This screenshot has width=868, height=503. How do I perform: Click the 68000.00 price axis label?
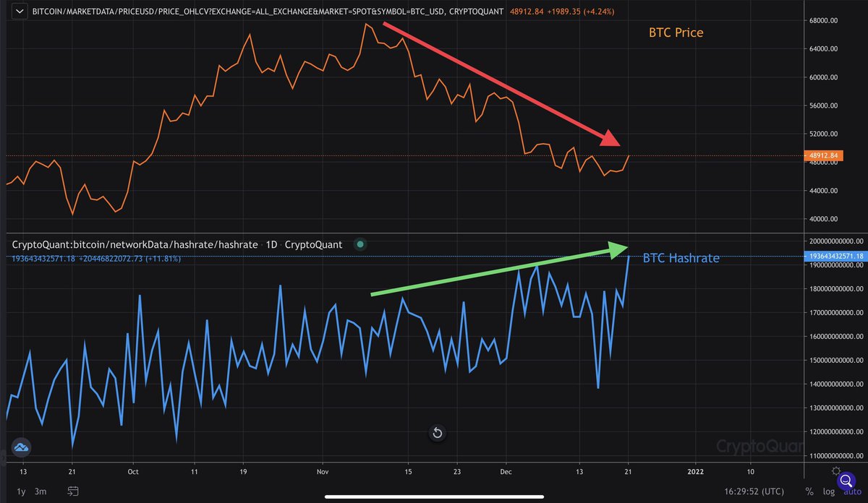click(x=825, y=21)
